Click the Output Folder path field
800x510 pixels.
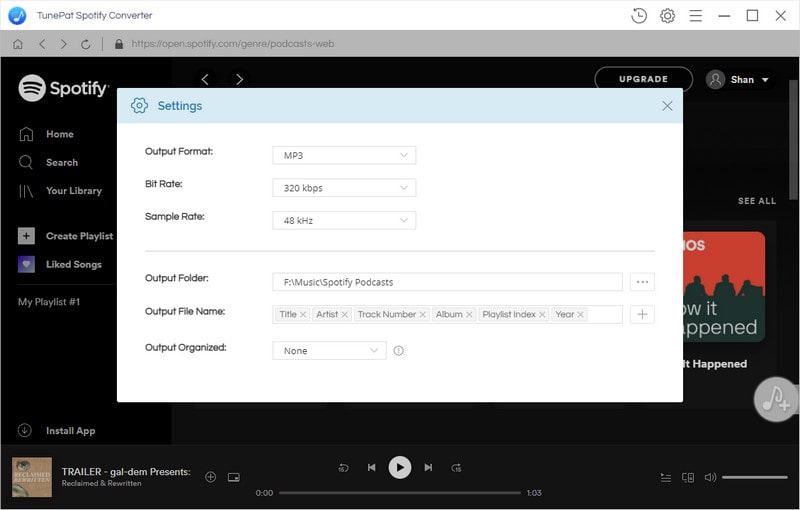coord(447,282)
